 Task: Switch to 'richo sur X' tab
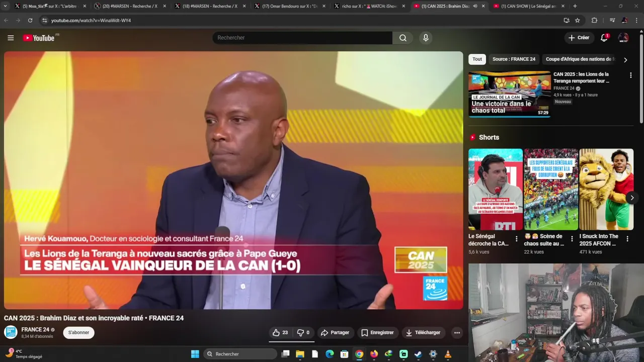click(370, 6)
